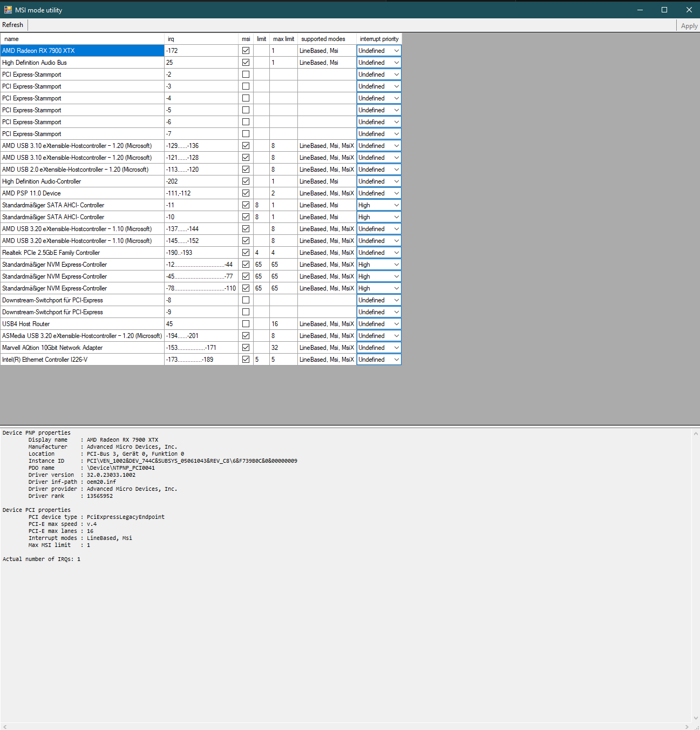This screenshot has width=700, height=730.
Task: Toggle msi for High Definition Audio-Controller
Action: [x=246, y=181]
